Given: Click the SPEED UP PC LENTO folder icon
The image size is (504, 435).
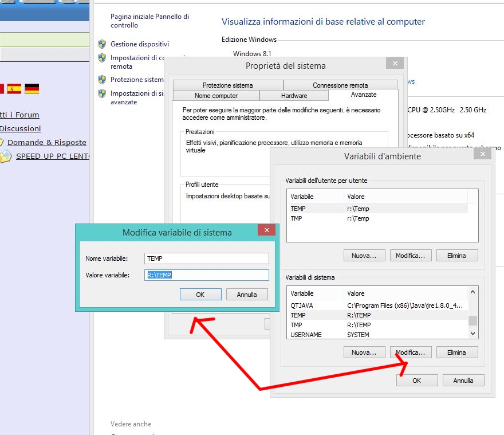Looking at the screenshot, I should [6, 156].
